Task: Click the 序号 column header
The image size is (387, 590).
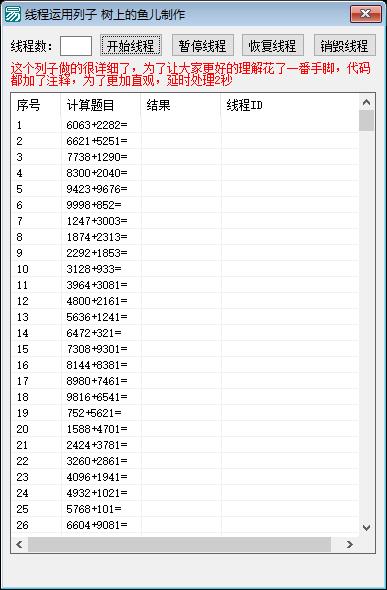Action: click(36, 105)
